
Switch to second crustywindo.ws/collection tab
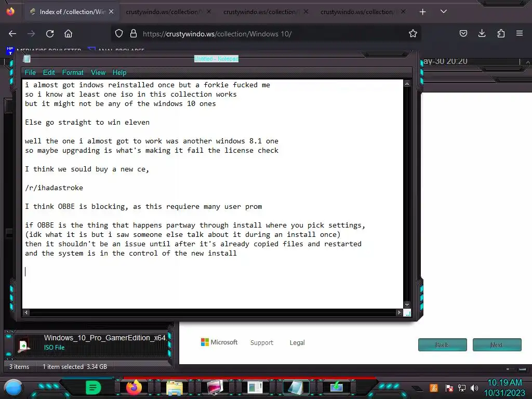point(168,12)
